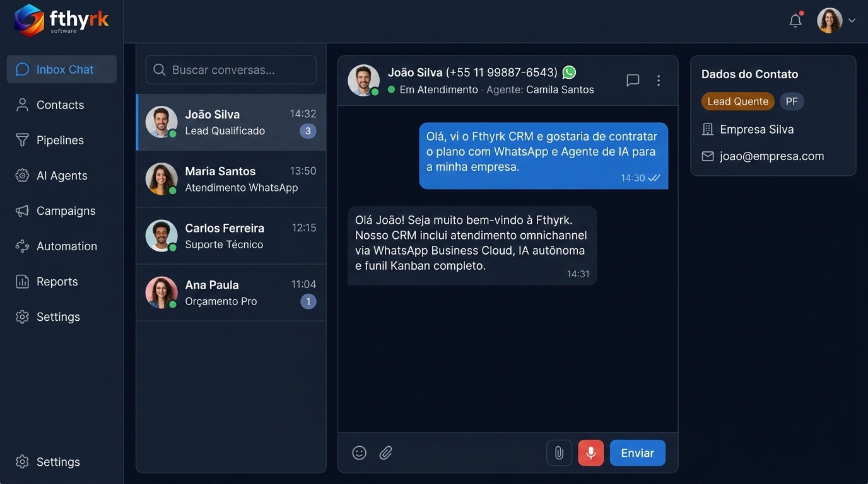868x484 pixels.
Task: Click the Fthyrk logo
Action: (x=61, y=20)
